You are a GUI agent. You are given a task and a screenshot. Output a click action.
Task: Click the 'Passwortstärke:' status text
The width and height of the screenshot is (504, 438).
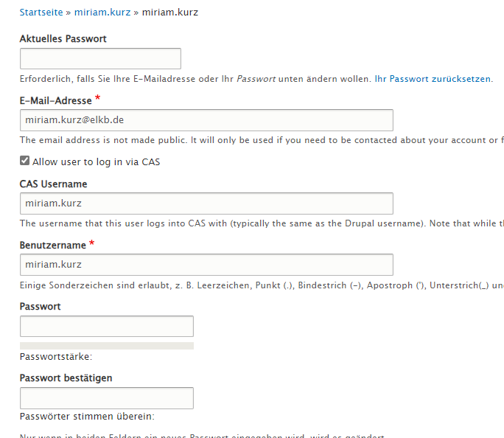tap(56, 357)
